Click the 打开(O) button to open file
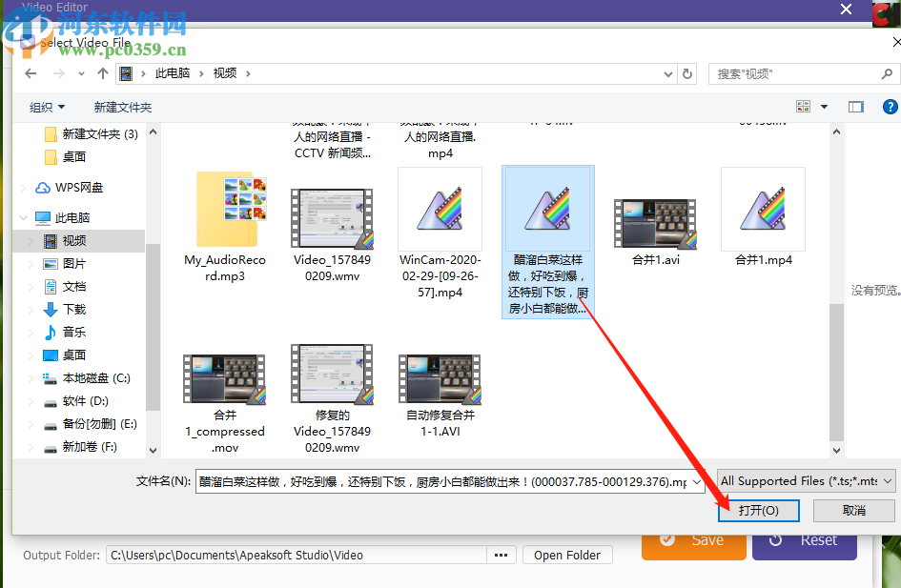Screen dimensions: 901x588 click(758, 511)
